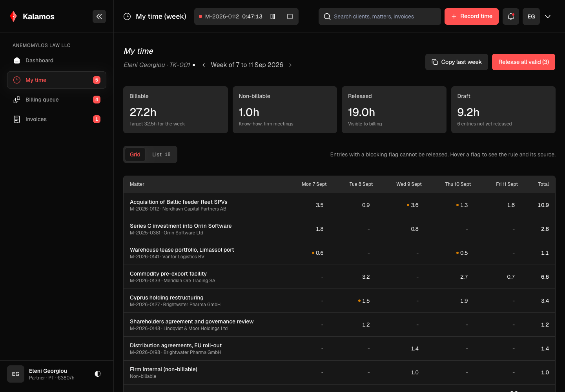Viewport: 565px width, 392px height.
Task: Click the Mon 7 Sept column header
Action: click(x=314, y=184)
